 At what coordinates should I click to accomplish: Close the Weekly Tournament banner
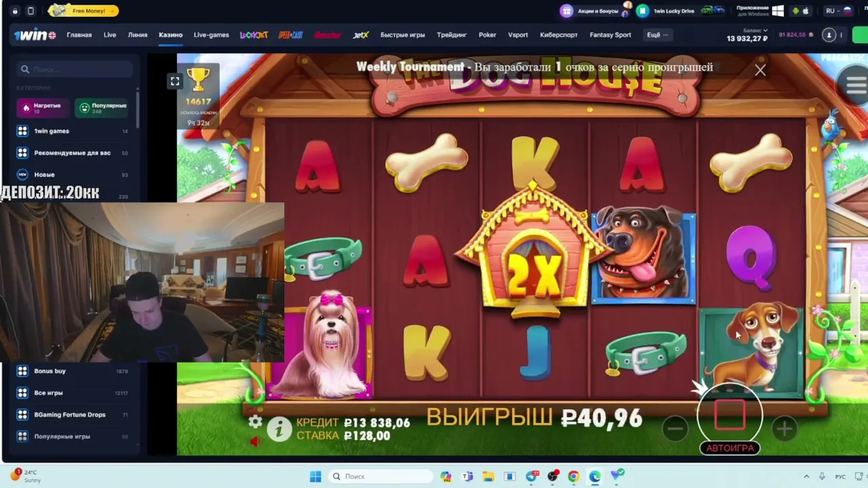[760, 70]
